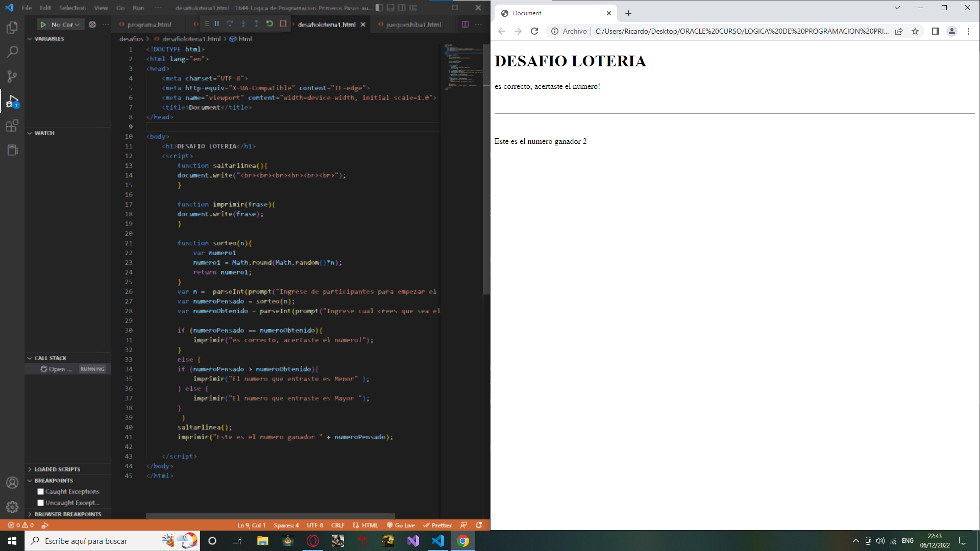This screenshot has height=551, width=980.
Task: Click Ln 9, Col 1 in status bar
Action: tap(251, 525)
